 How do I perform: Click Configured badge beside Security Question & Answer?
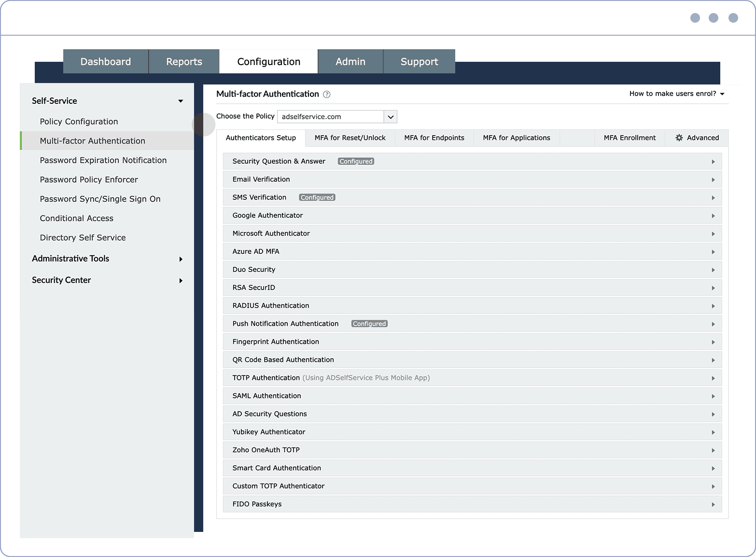coord(356,161)
